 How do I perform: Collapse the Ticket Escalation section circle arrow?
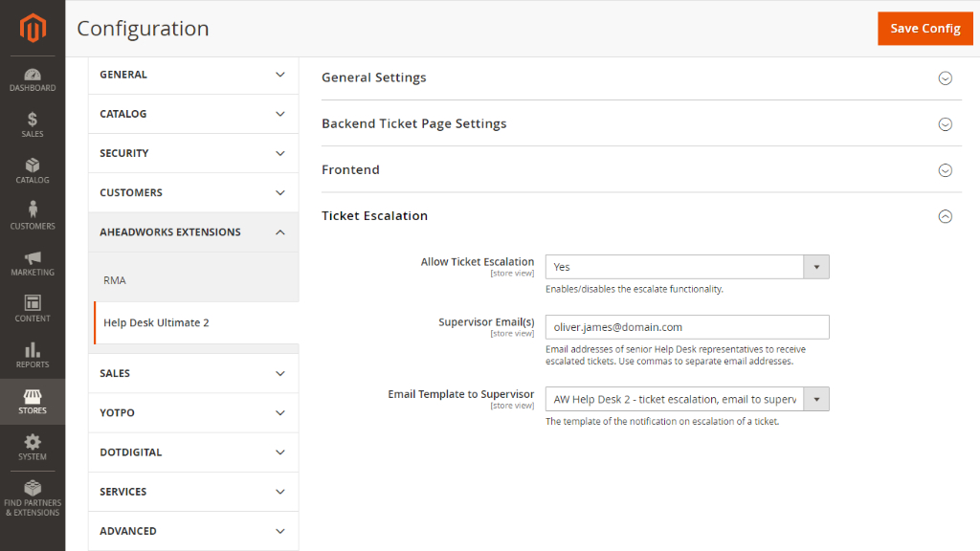click(x=945, y=216)
